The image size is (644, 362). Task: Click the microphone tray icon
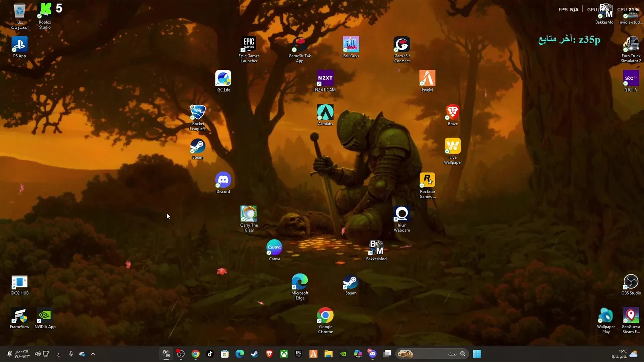click(71, 354)
